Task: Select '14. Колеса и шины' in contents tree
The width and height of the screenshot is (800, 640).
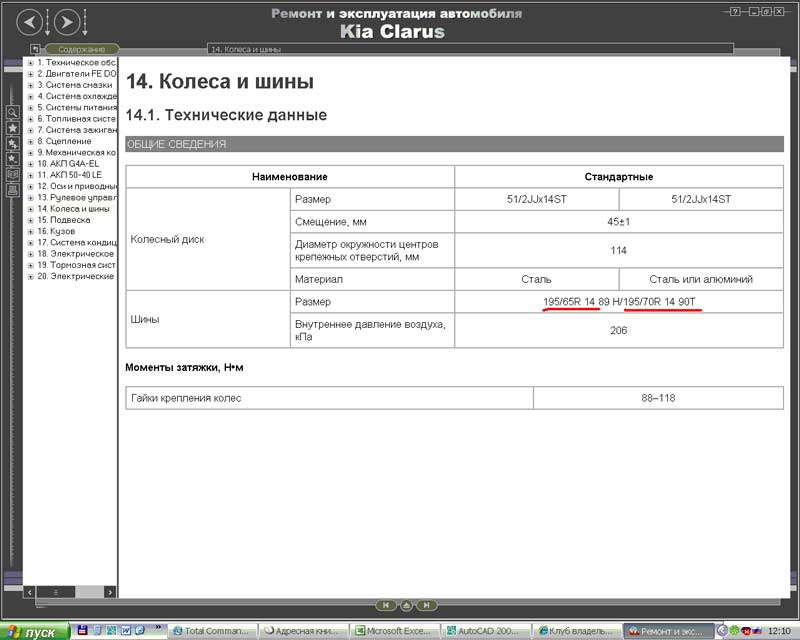Action: [x=73, y=209]
